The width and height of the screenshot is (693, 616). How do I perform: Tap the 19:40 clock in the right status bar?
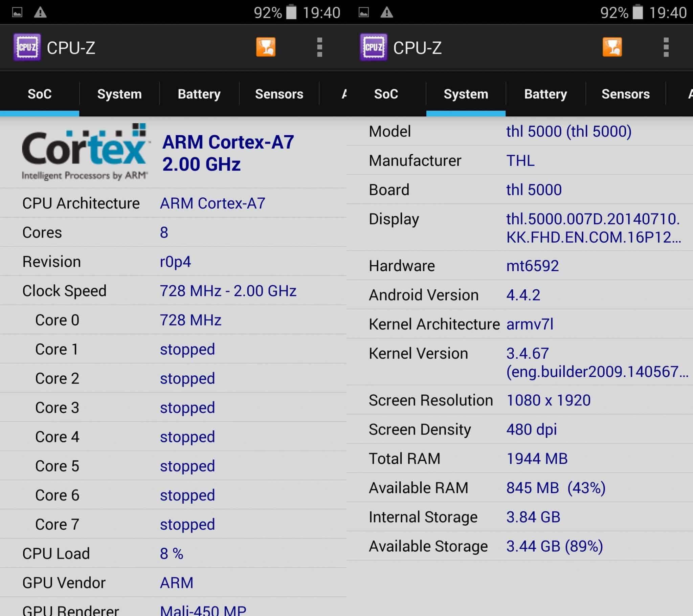point(668,13)
